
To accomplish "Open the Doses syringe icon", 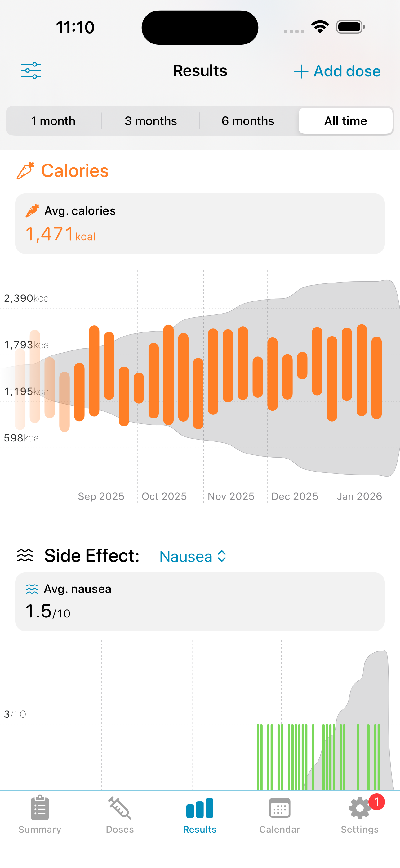I will (120, 808).
